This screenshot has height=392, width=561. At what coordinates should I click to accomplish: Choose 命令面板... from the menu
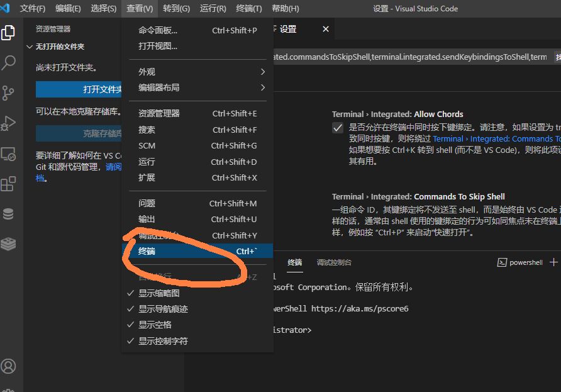tap(197, 30)
